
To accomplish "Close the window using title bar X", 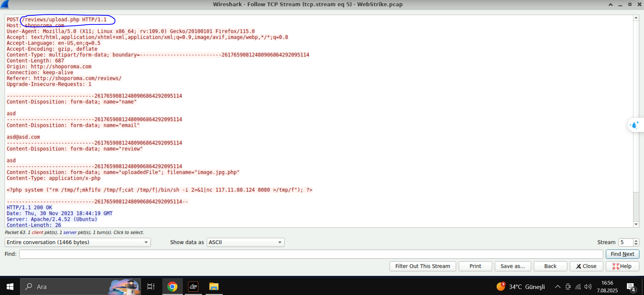I will click(x=639, y=4).
